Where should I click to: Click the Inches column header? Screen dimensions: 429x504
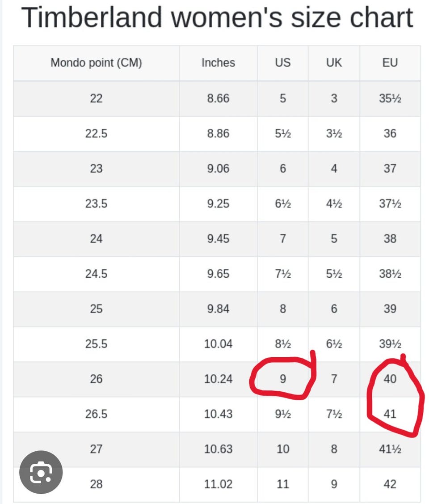point(219,63)
